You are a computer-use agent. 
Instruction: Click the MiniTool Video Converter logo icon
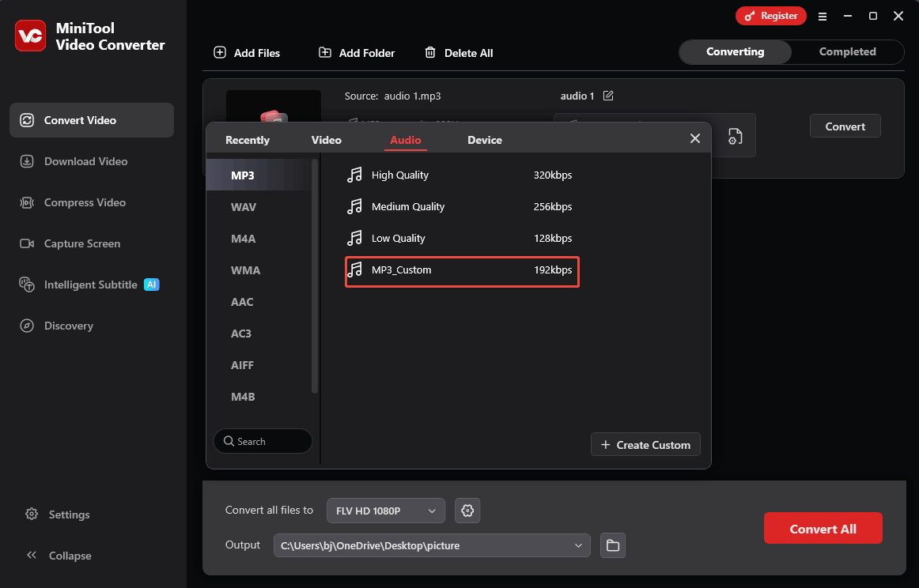(31, 36)
